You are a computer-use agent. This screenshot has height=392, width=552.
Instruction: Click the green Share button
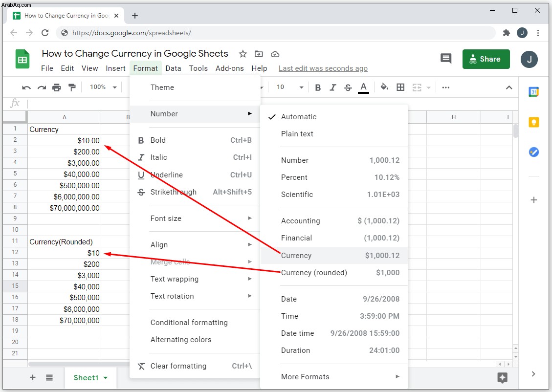click(x=486, y=59)
